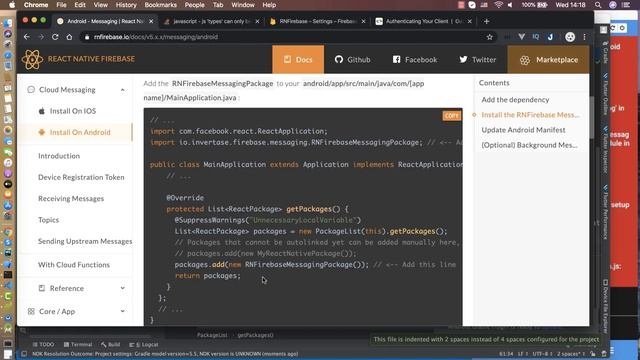640x360 pixels.
Task: Click the Wi-Fi status icon
Action: 498,5
